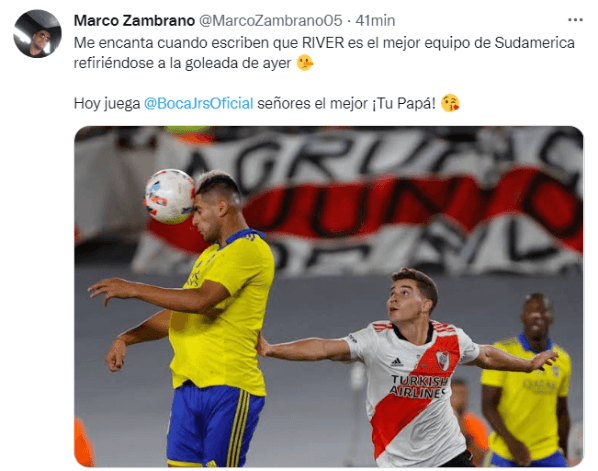Click the Turkish Airlines sponsor text on the jersey
The image size is (598, 471).
pos(418,386)
